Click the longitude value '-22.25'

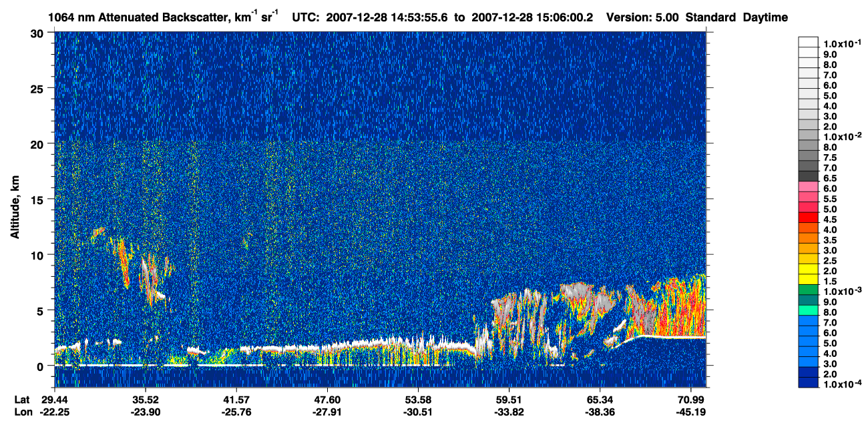point(55,412)
